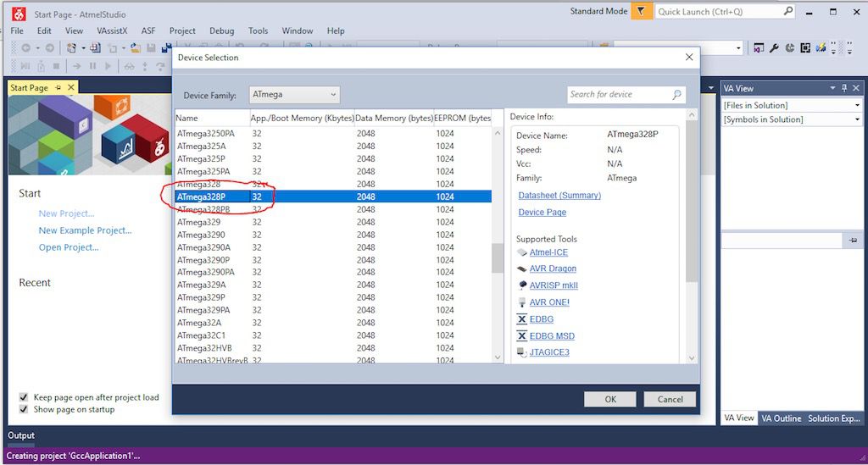This screenshot has height=465, width=868.
Task: Click the navigate backward toolbar arrow
Action: [x=25, y=48]
